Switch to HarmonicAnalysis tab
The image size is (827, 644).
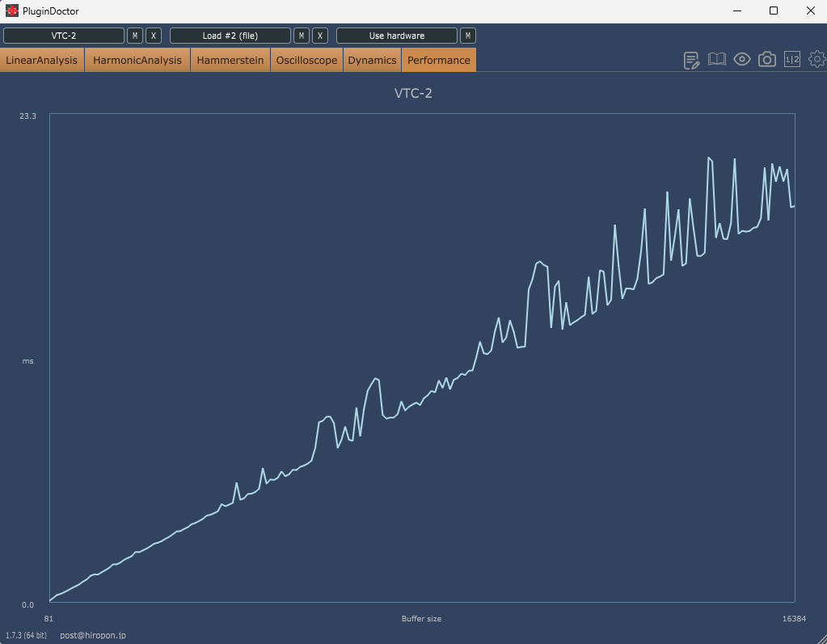coord(137,60)
